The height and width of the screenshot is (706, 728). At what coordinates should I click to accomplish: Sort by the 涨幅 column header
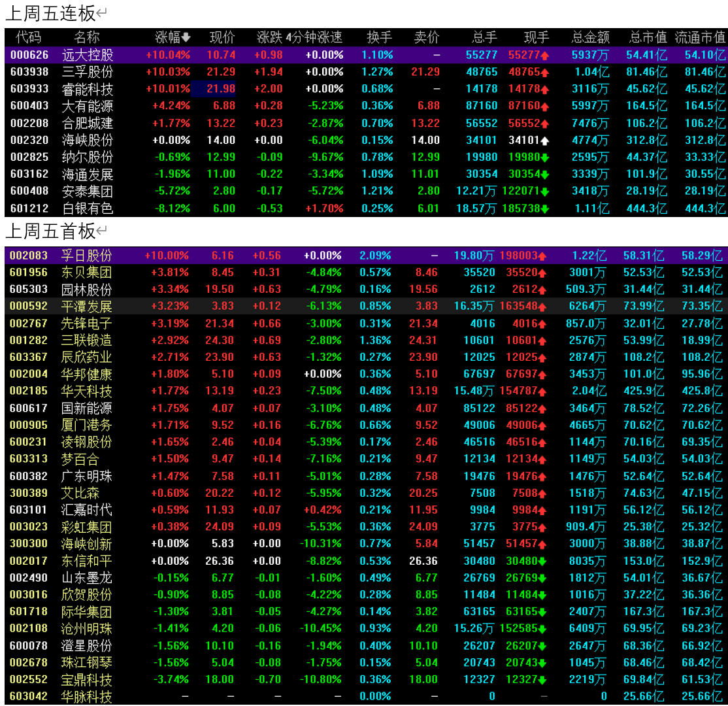click(167, 37)
